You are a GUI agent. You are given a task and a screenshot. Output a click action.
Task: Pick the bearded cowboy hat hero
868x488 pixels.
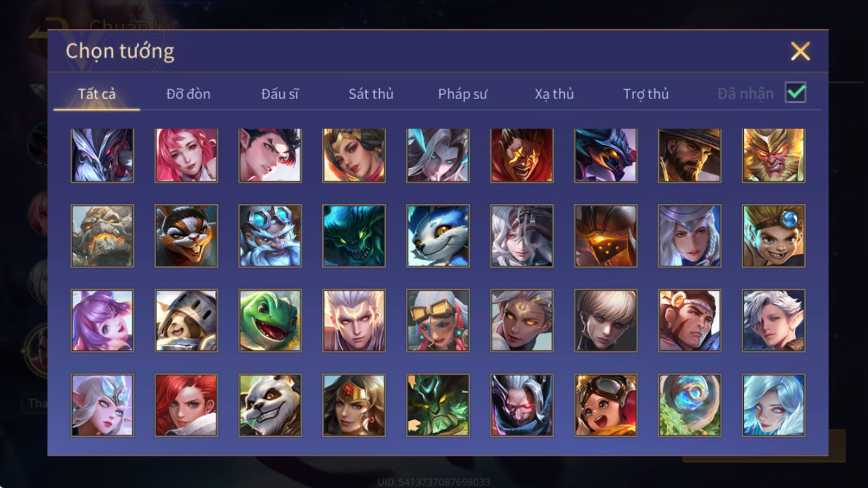tap(690, 155)
